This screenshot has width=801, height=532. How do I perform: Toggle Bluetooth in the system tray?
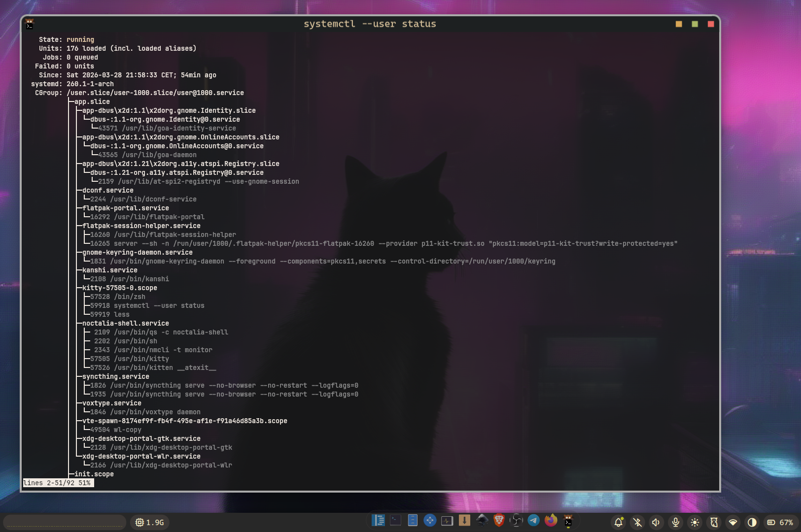click(637, 523)
